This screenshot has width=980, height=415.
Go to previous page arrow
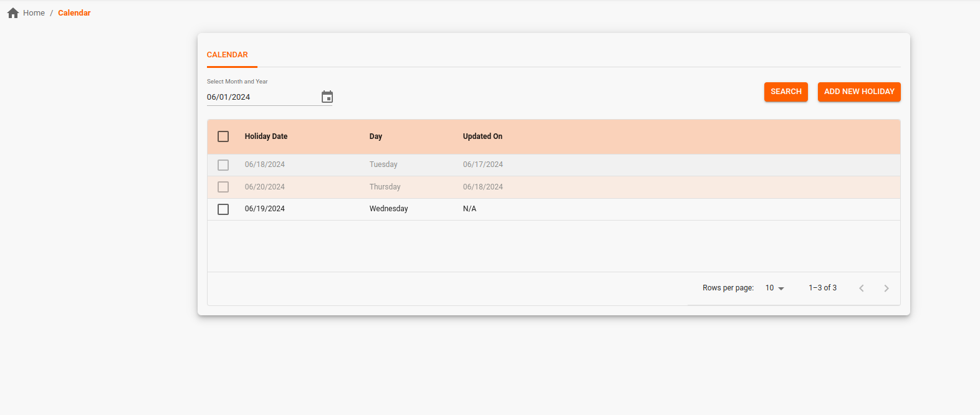pos(862,288)
